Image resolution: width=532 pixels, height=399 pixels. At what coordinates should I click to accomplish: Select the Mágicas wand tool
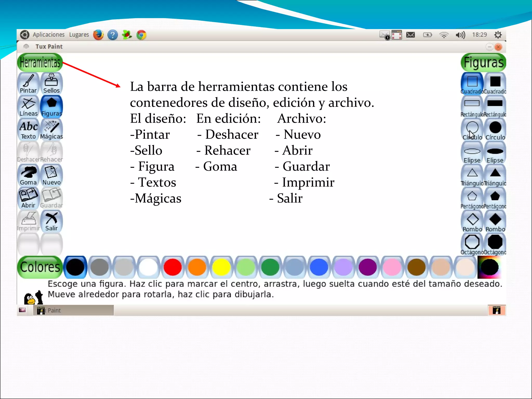tap(51, 129)
